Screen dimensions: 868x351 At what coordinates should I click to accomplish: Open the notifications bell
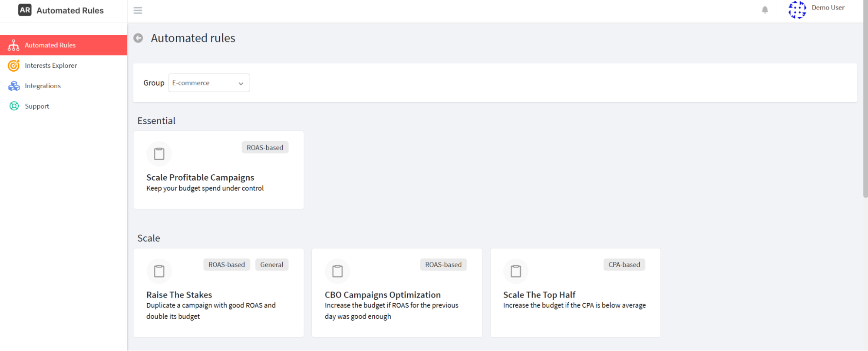coord(765,10)
